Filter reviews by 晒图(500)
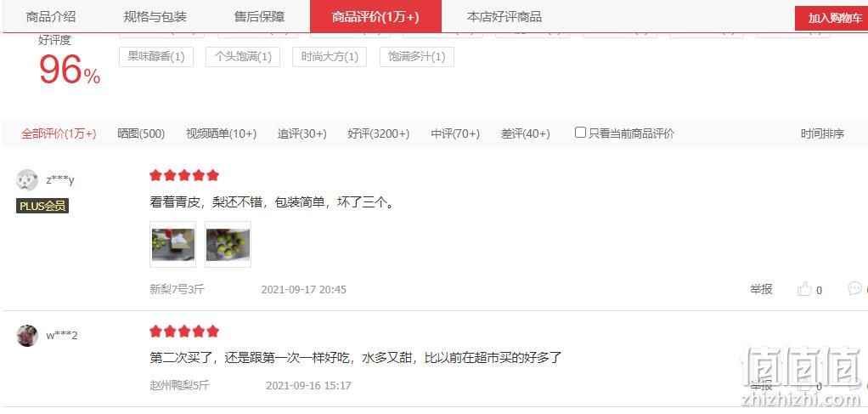868x414 pixels. pos(141,133)
